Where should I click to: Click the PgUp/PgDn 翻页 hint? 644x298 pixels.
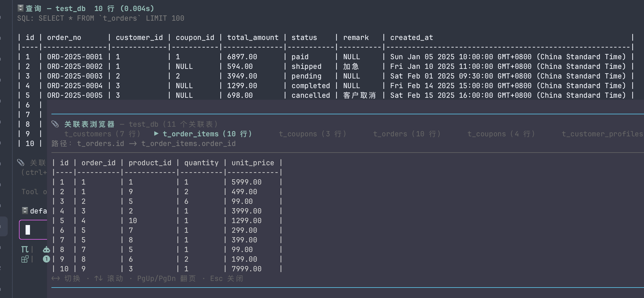(166, 278)
